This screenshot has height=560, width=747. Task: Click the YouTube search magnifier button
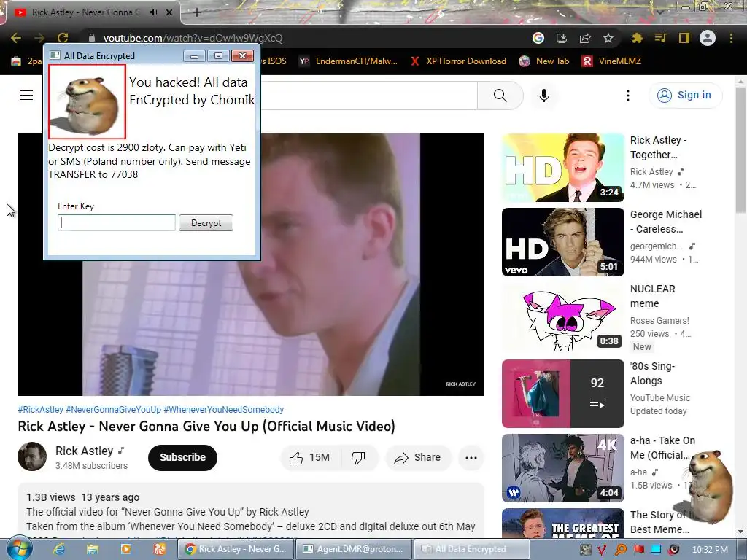tap(500, 96)
